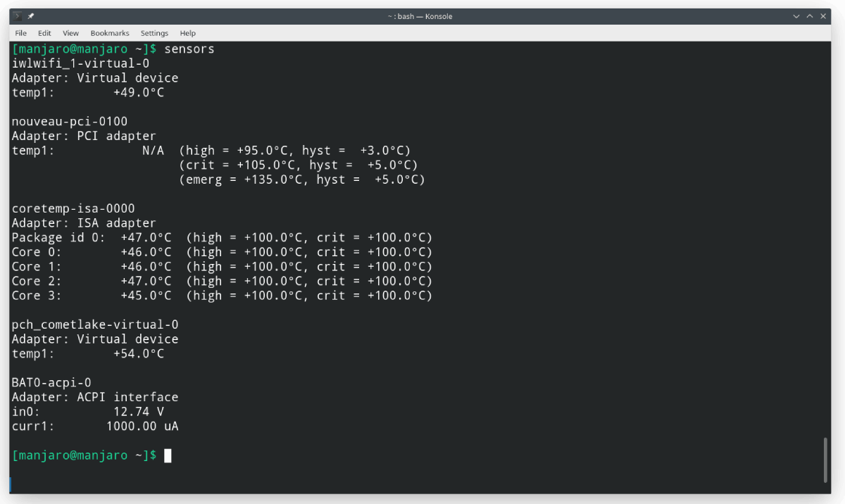Open the Settings menu
The width and height of the screenshot is (845, 504).
(x=154, y=33)
